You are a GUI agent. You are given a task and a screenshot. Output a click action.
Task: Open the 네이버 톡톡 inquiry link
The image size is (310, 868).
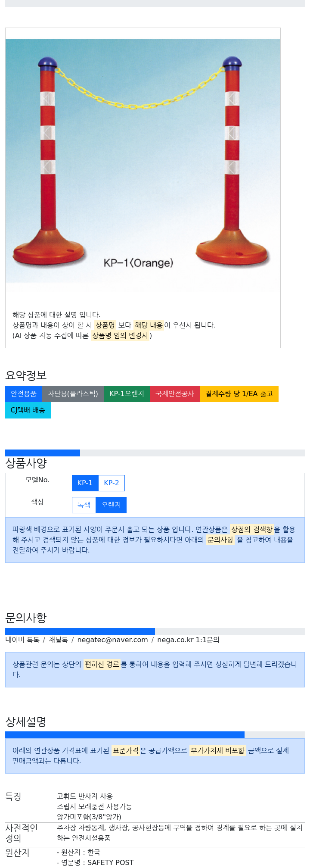pos(22,640)
